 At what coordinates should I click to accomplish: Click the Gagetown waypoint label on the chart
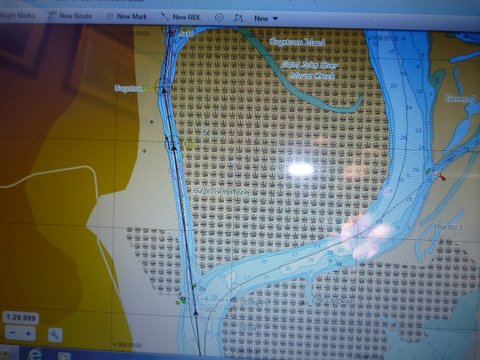coord(130,88)
